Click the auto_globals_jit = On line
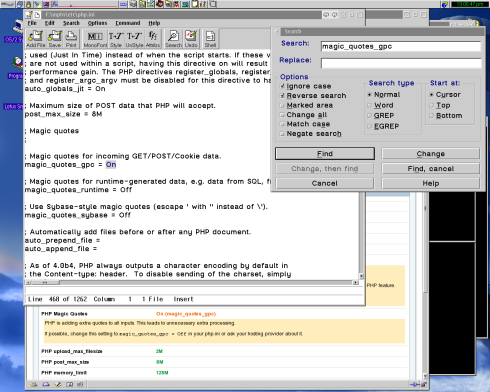490x392 pixels. pyautogui.click(x=65, y=89)
